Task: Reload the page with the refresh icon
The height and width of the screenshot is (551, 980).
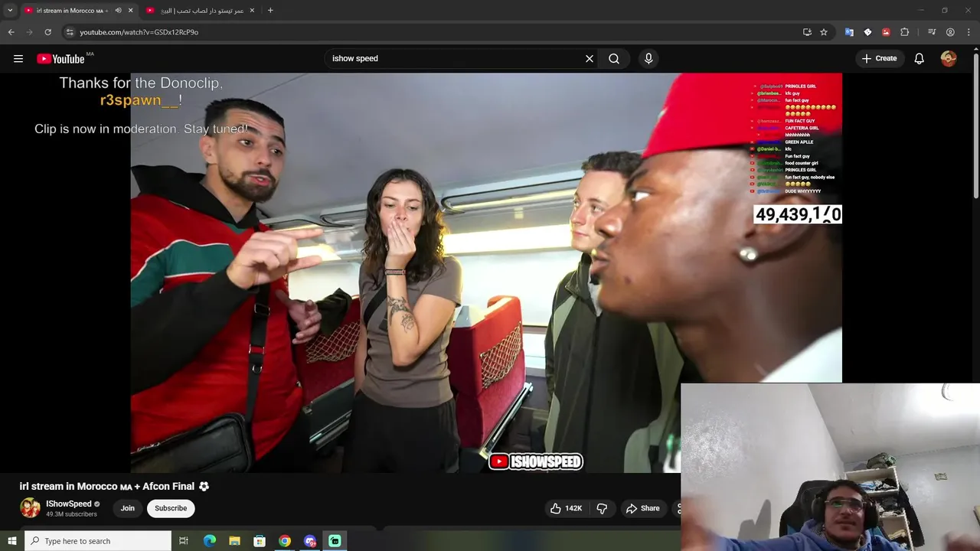Action: click(47, 32)
